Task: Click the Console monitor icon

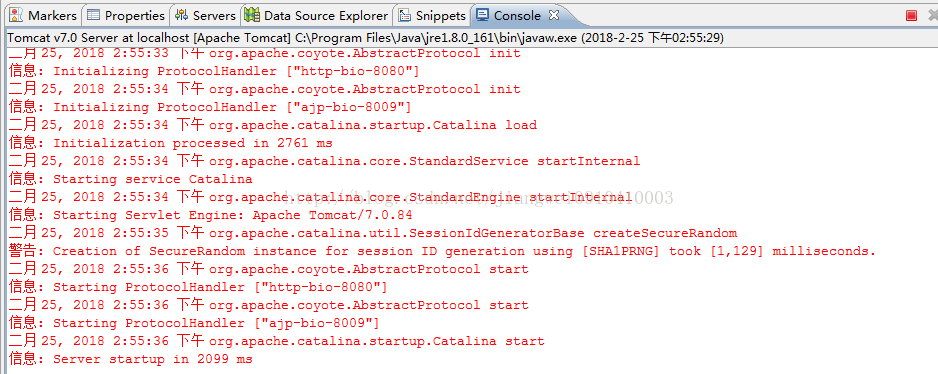Action: pos(482,16)
